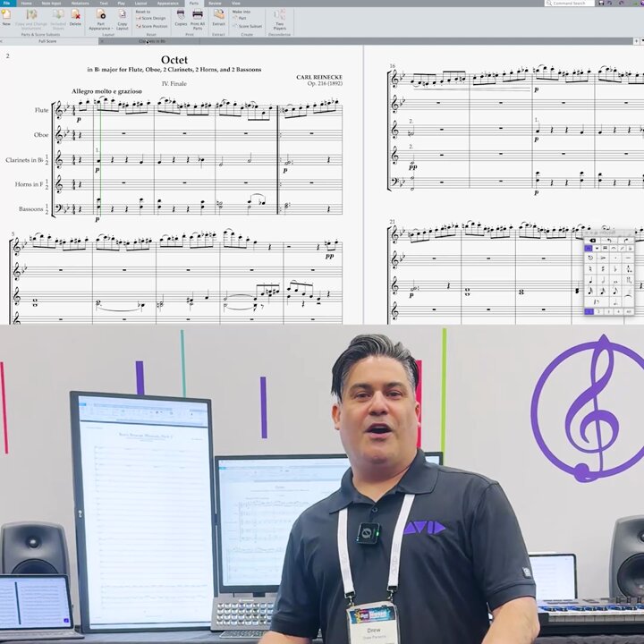This screenshot has height=644, width=644.
Task: Click the Two Players deconstruct icon
Action: [x=280, y=20]
